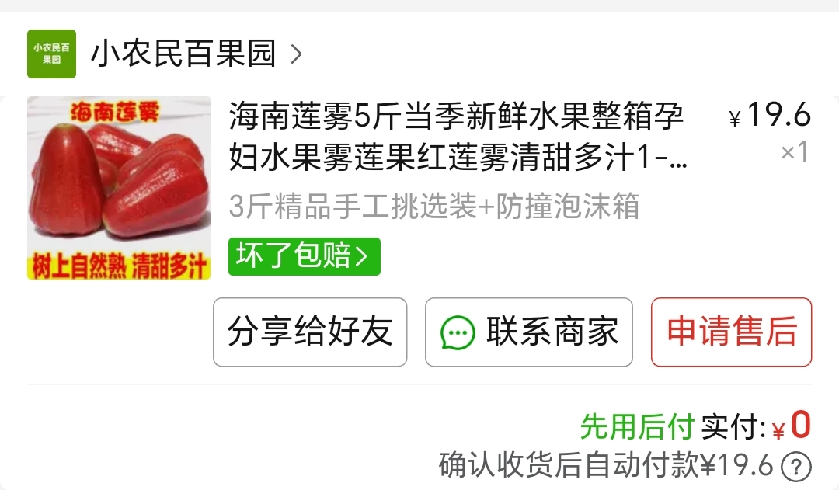Viewport: 839px width, 504px height.
Task: Tap the 实付 ¥0 amount
Action: (756, 426)
